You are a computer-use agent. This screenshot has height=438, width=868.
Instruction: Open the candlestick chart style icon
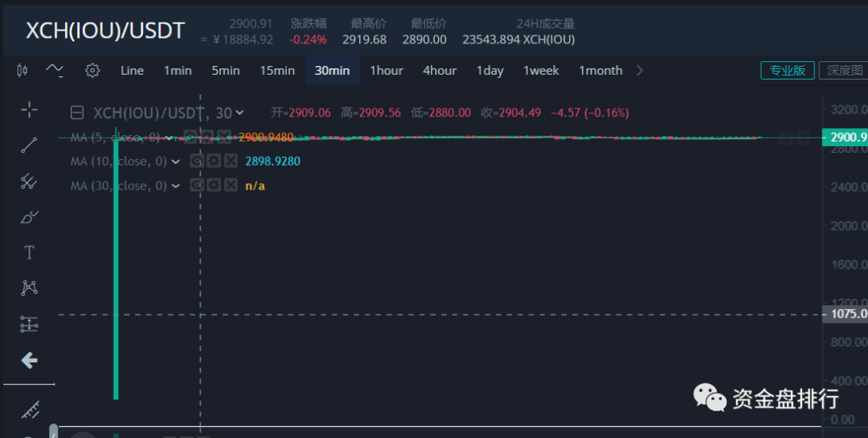click(23, 71)
